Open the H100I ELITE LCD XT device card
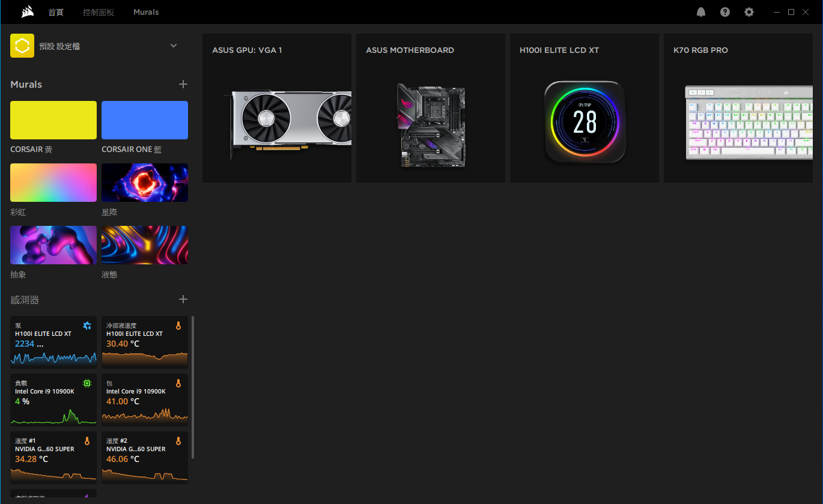The height and width of the screenshot is (504, 823). click(585, 108)
